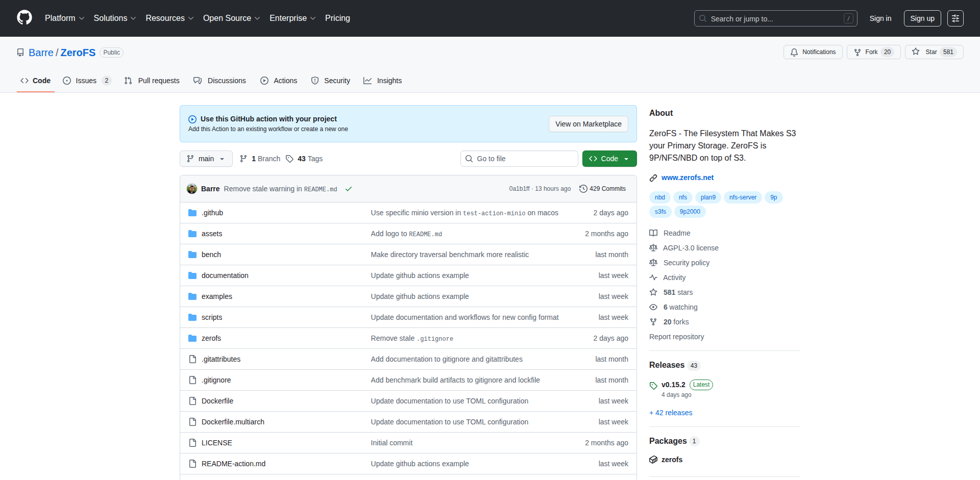This screenshot has height=480, width=980.
Task: Switch to the Issues tab
Action: point(87,81)
